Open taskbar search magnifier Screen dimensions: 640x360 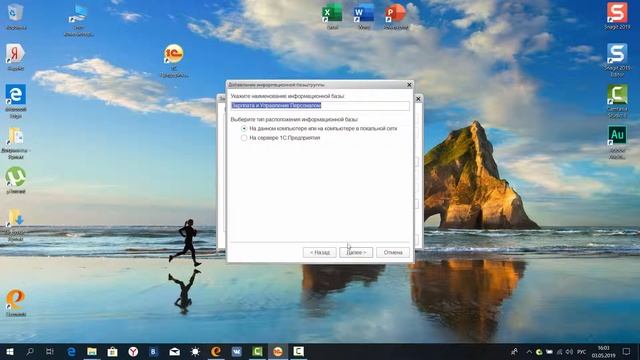(x=30, y=351)
